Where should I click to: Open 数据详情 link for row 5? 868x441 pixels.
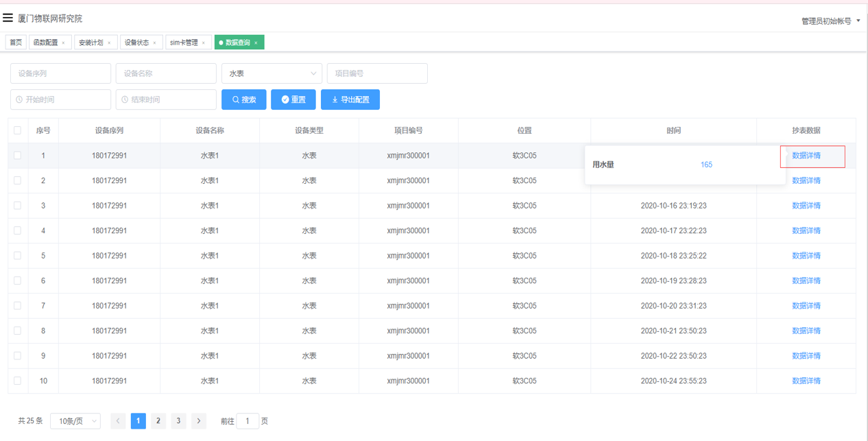(806, 256)
